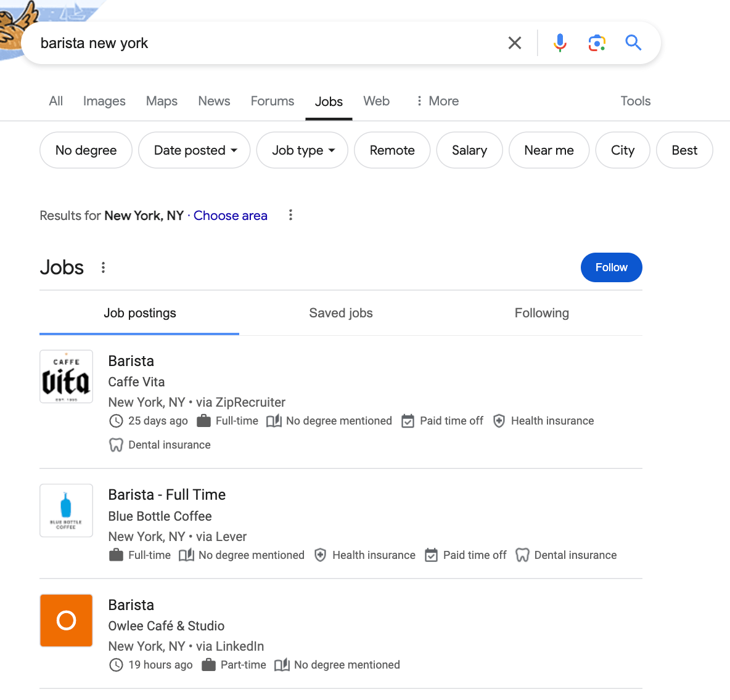Screen dimensions: 730x700
Task: Expand the Job type dropdown
Action: [302, 150]
